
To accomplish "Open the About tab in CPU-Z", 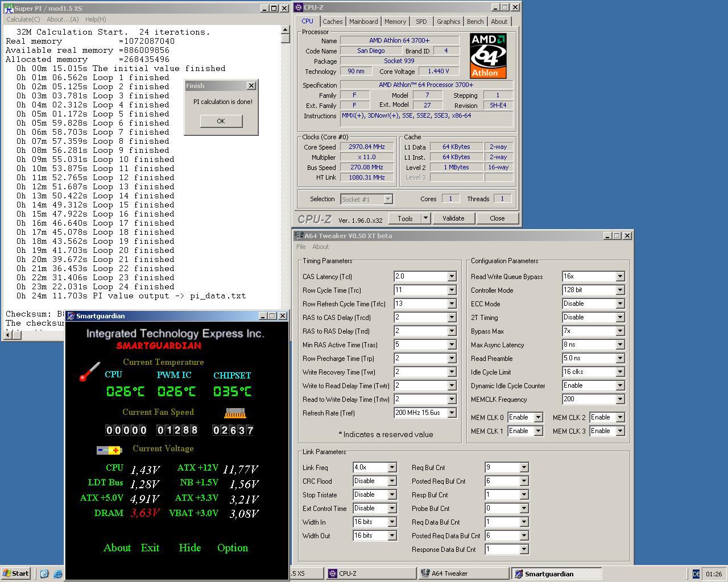I will click(x=499, y=22).
